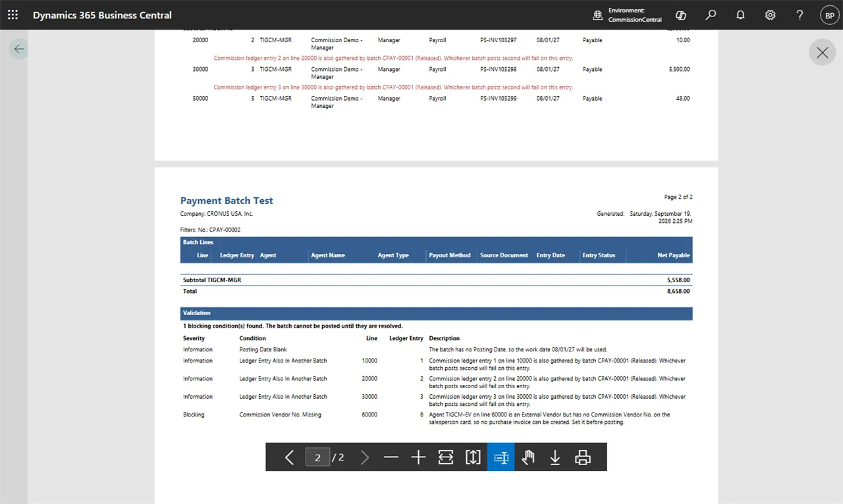
Task: Download the report file
Action: coord(555,457)
